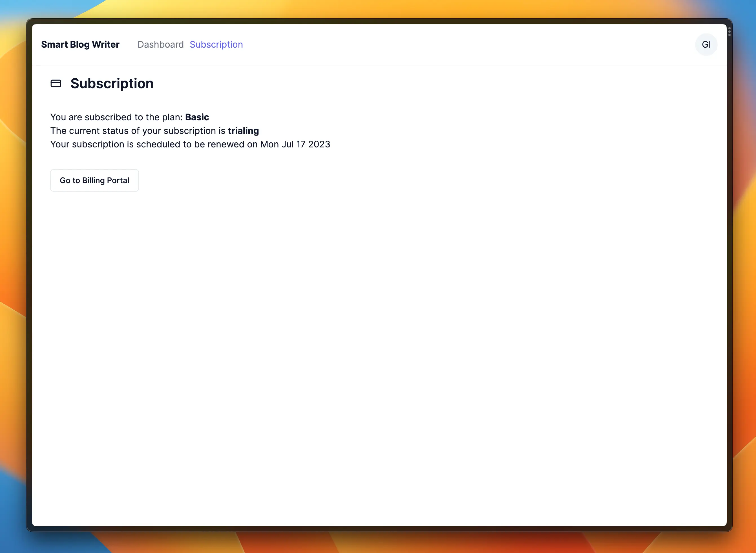Open the GI user avatar menu
The width and height of the screenshot is (756, 553).
[706, 45]
